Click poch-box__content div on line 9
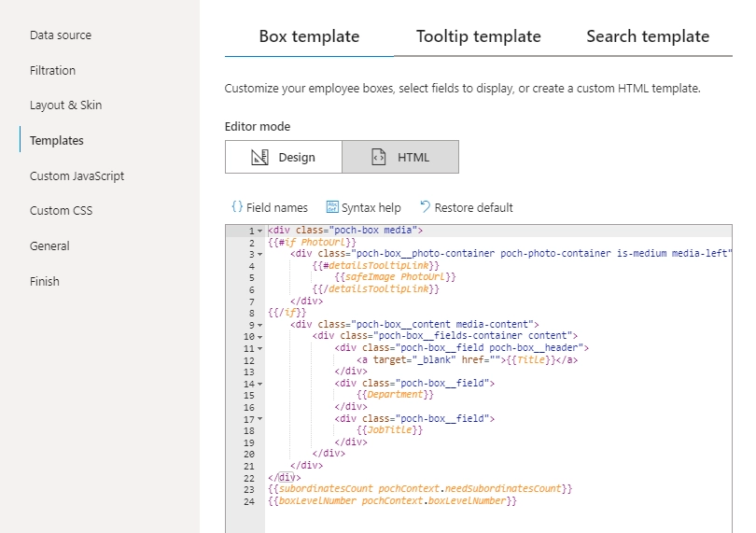This screenshot has width=756, height=533. [x=414, y=324]
